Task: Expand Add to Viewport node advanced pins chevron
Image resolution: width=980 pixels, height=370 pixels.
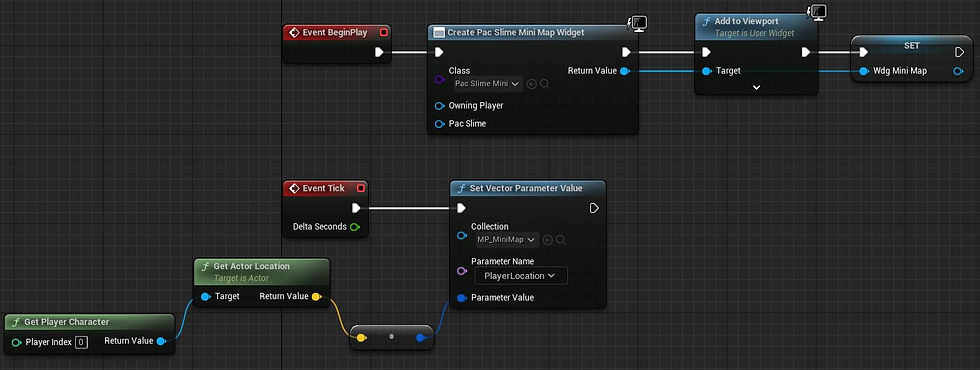Action: coord(756,87)
